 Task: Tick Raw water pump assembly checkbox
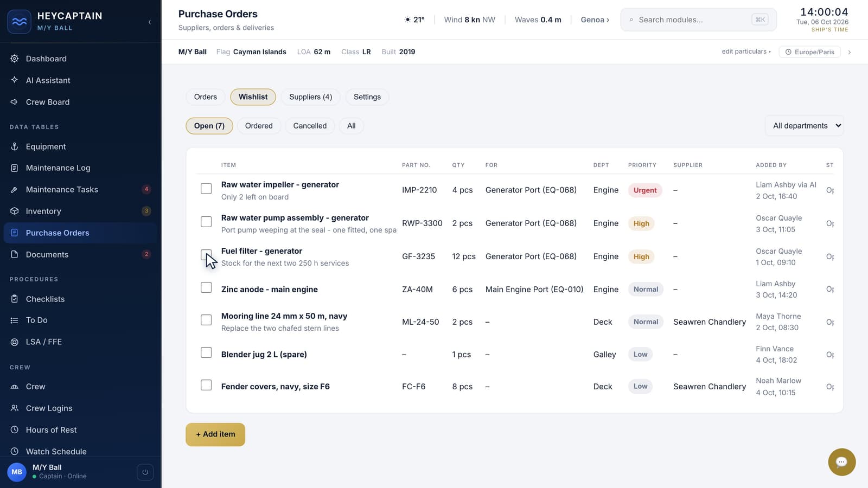pos(206,222)
